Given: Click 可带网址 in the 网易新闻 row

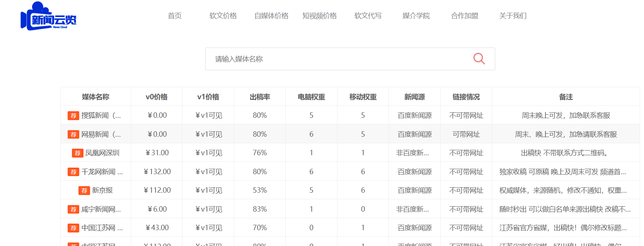Looking at the screenshot, I should point(466,134).
